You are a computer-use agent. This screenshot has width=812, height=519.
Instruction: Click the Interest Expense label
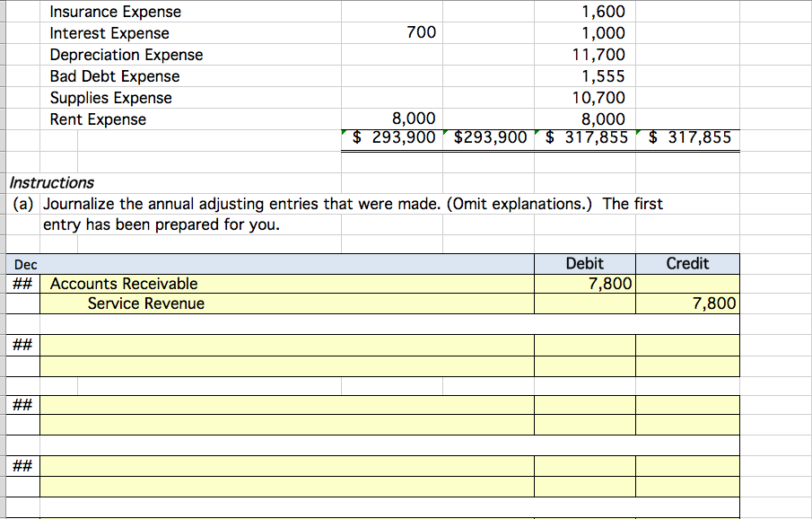click(109, 33)
